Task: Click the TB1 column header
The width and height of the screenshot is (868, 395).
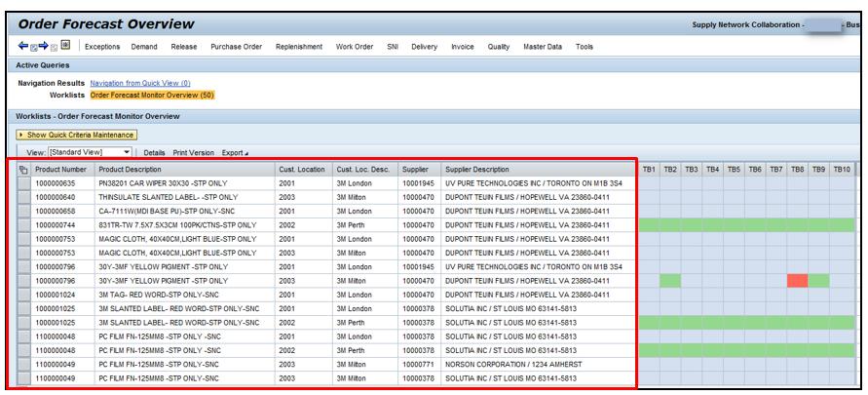Action: click(650, 170)
